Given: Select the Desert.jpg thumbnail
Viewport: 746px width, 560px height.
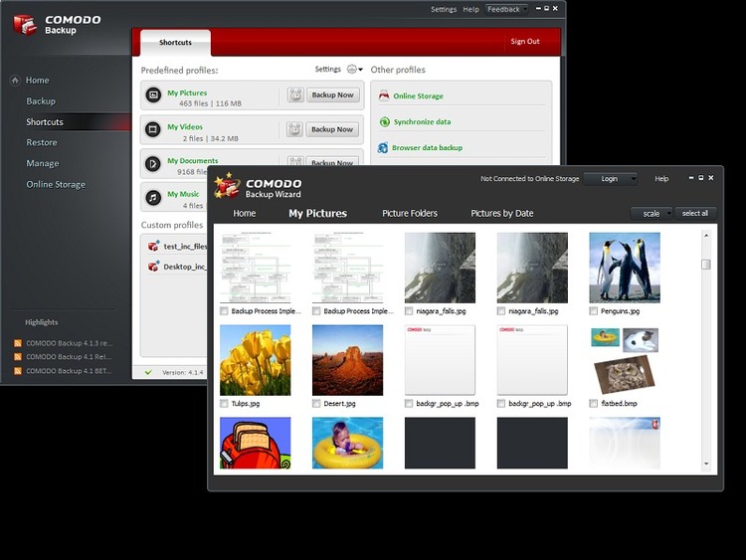Looking at the screenshot, I should 347,360.
